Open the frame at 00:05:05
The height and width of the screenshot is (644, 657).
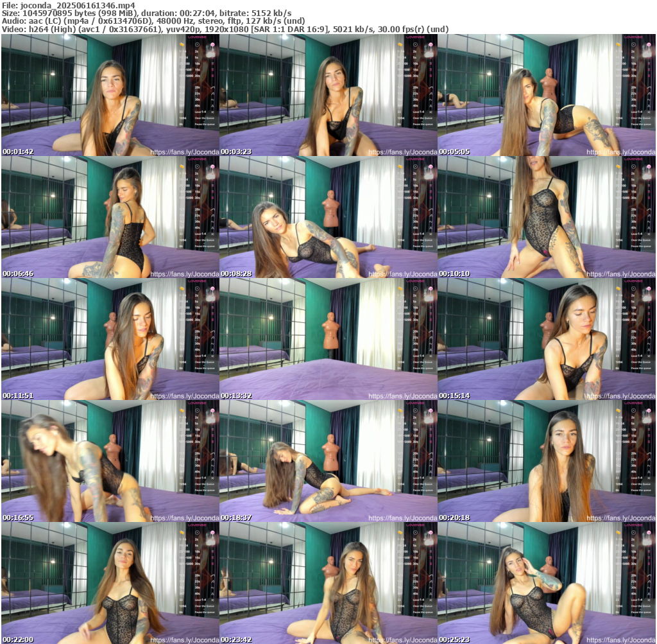coord(547,95)
